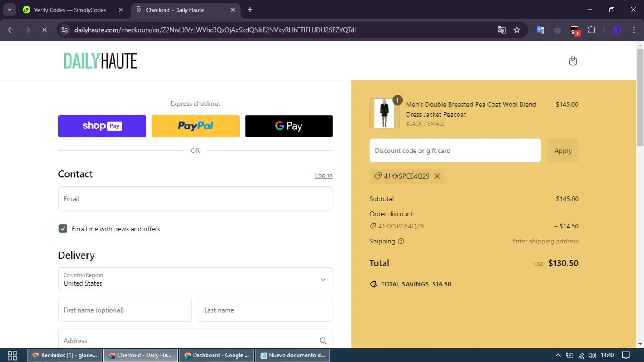
Task: Click the Men's Double Breasted Pea Coat title
Action: (x=471, y=110)
